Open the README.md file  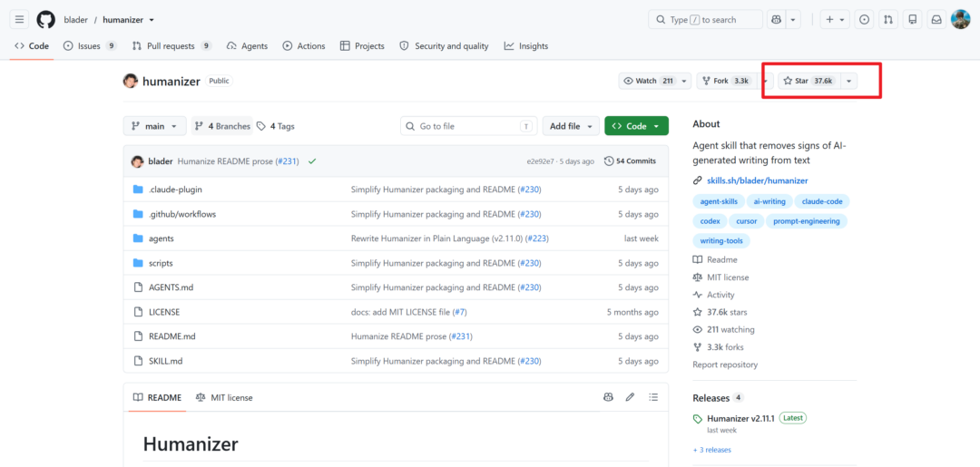(171, 336)
